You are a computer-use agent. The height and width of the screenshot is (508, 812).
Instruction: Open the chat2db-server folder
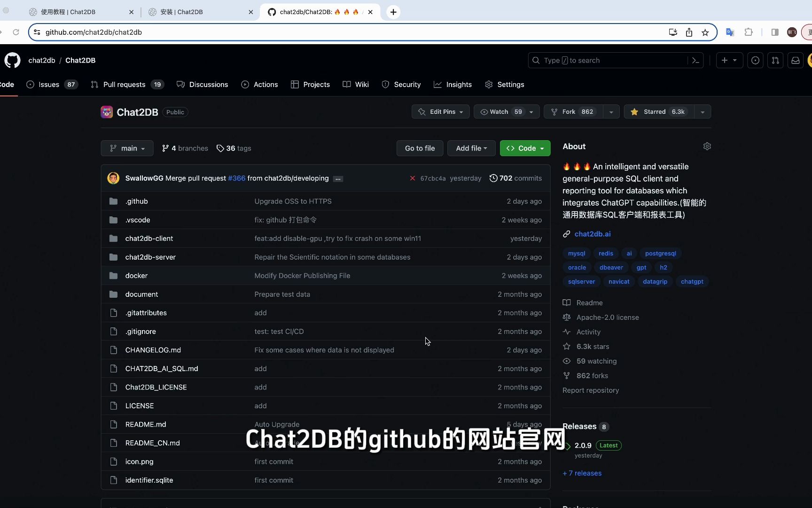(150, 257)
